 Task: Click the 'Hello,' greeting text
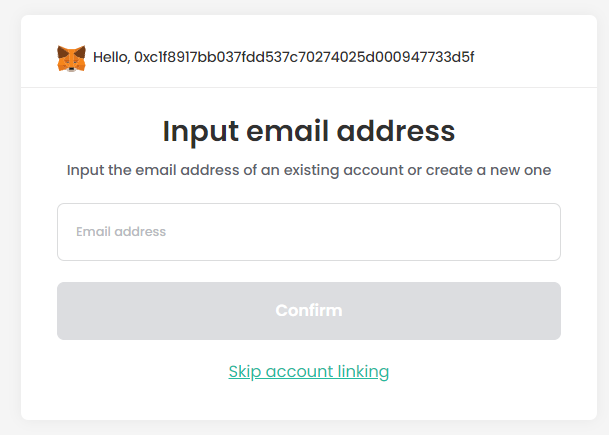pyautogui.click(x=111, y=57)
